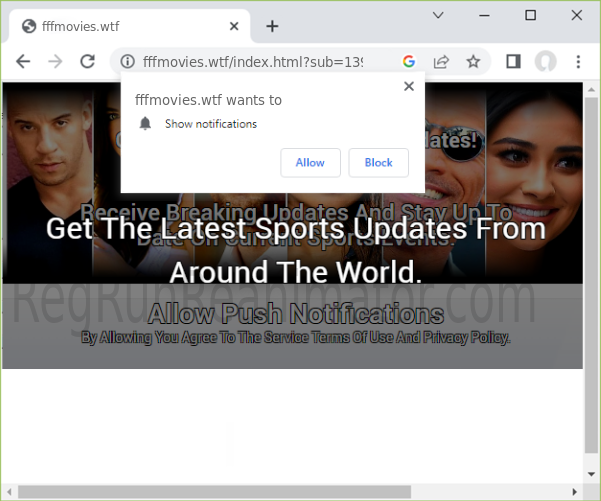Block notifications from fffmovies.wtf
The width and height of the screenshot is (601, 501).
[x=378, y=163]
